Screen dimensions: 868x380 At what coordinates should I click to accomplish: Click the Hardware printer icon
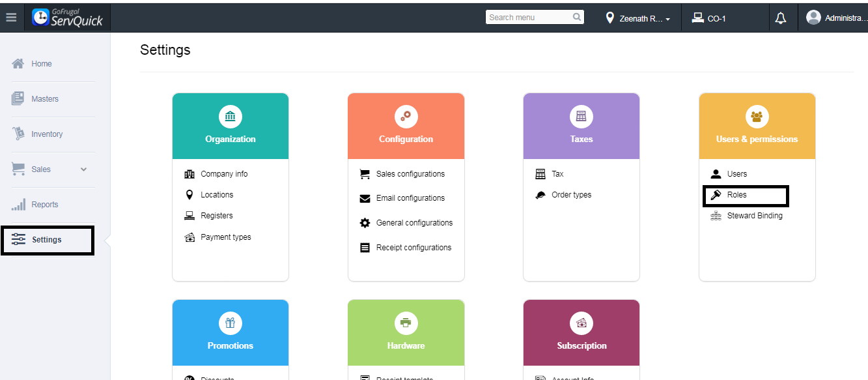click(x=406, y=323)
